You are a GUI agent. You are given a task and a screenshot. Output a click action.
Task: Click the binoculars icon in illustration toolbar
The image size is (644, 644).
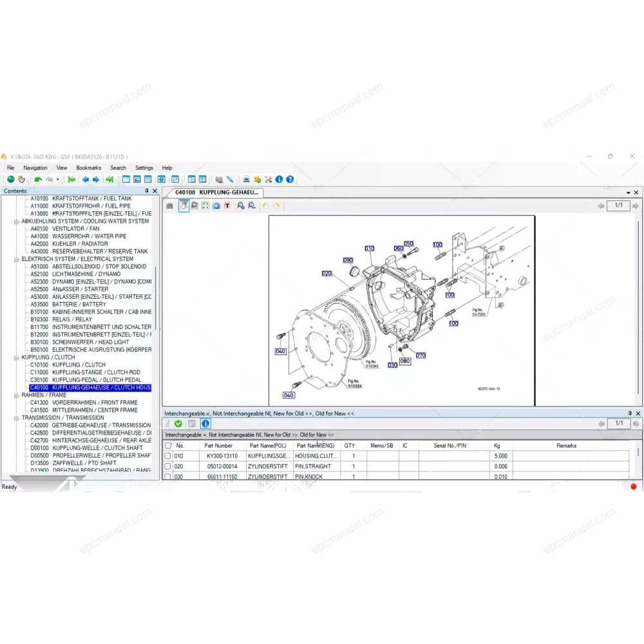(x=169, y=206)
